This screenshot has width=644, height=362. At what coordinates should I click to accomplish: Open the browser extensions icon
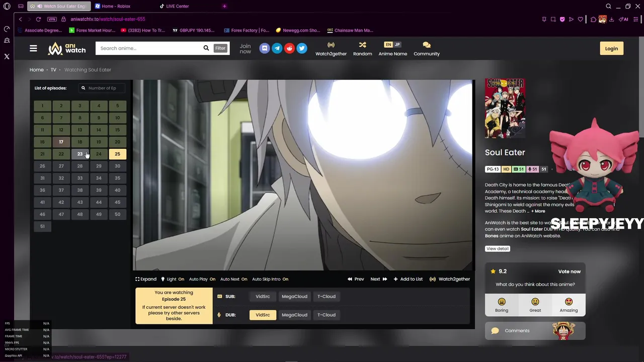coord(593,19)
